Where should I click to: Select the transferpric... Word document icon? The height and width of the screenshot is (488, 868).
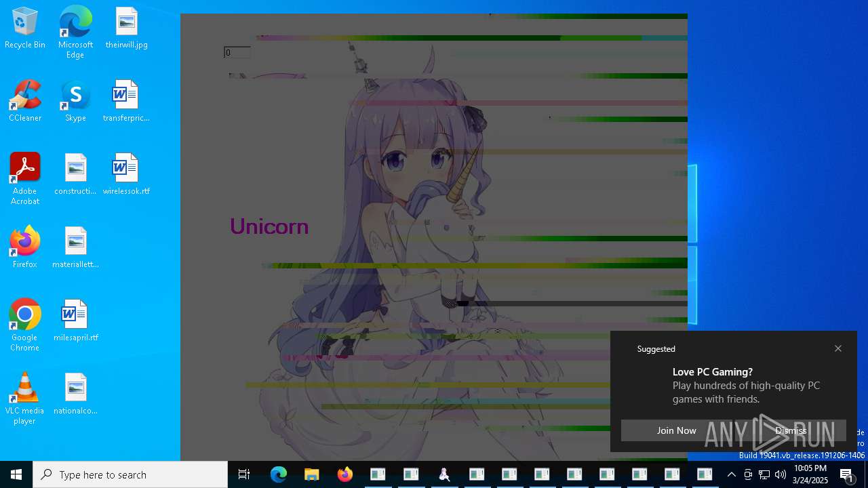126,102
